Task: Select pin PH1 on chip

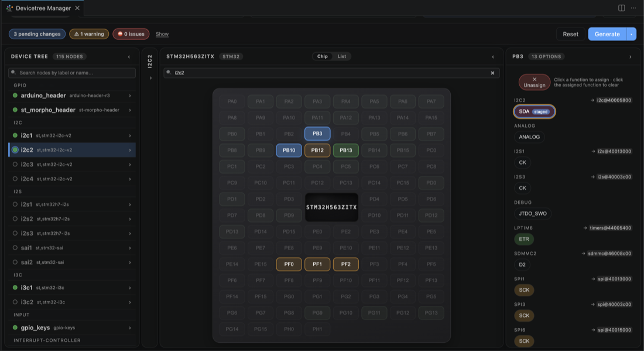Action: pos(317,329)
